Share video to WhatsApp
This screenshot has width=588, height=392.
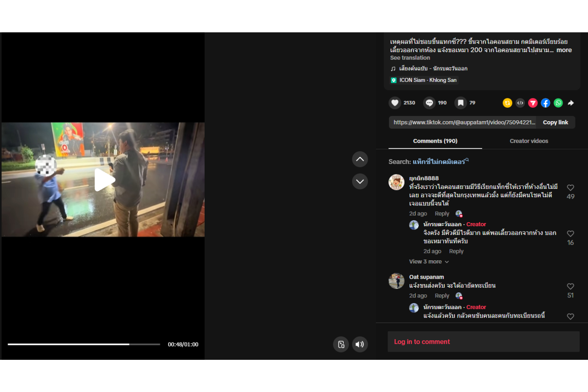(x=558, y=103)
